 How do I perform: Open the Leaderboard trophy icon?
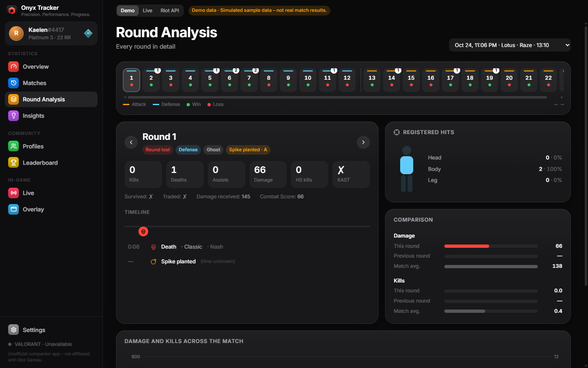click(13, 163)
